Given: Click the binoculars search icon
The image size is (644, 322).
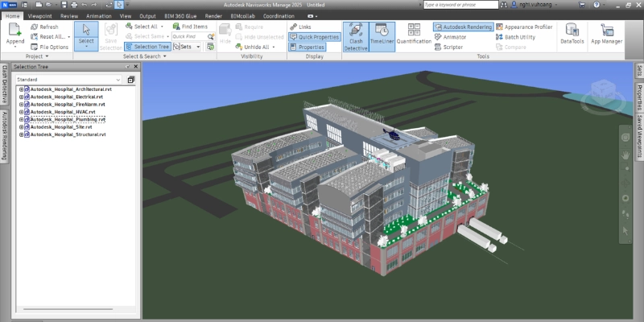Looking at the screenshot, I should click(504, 5).
